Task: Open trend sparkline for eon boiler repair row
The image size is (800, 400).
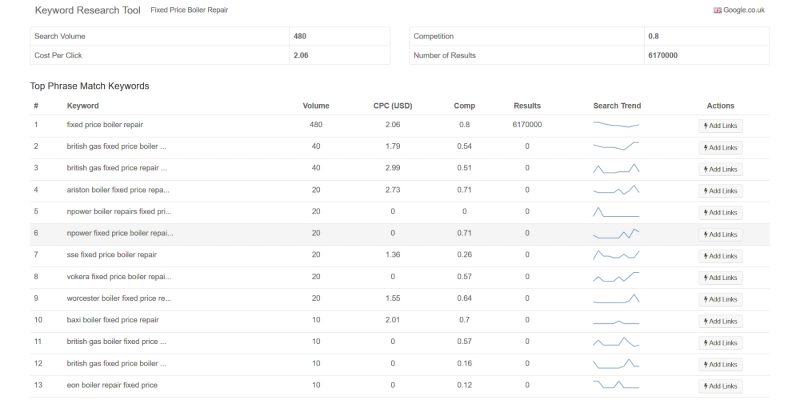Action: (616, 385)
